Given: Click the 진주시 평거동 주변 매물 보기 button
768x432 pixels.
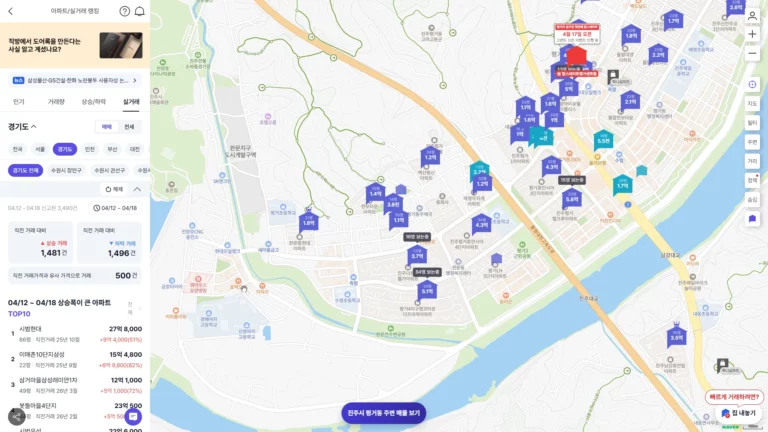Looking at the screenshot, I should [385, 412].
